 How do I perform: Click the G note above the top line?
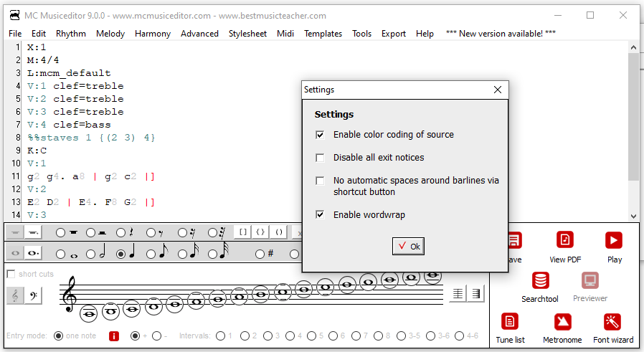pyautogui.click(x=369, y=282)
